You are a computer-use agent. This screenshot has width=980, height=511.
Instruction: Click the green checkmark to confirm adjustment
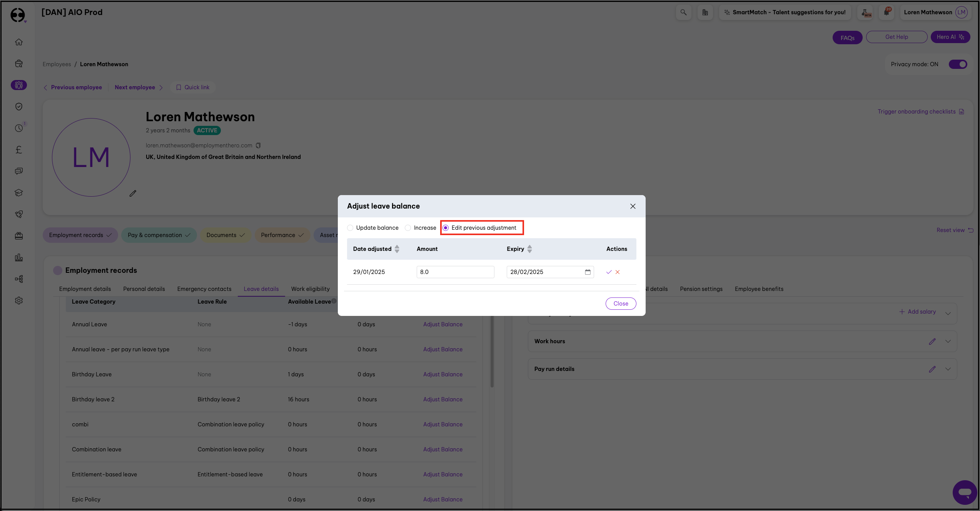[x=609, y=272]
